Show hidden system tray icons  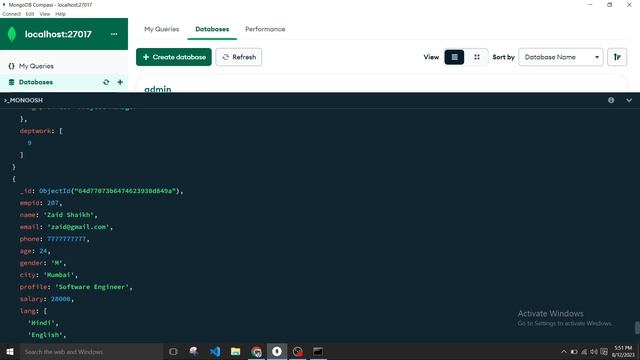pos(564,351)
